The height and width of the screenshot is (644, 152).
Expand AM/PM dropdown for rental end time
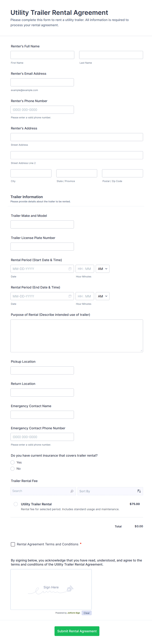click(103, 296)
